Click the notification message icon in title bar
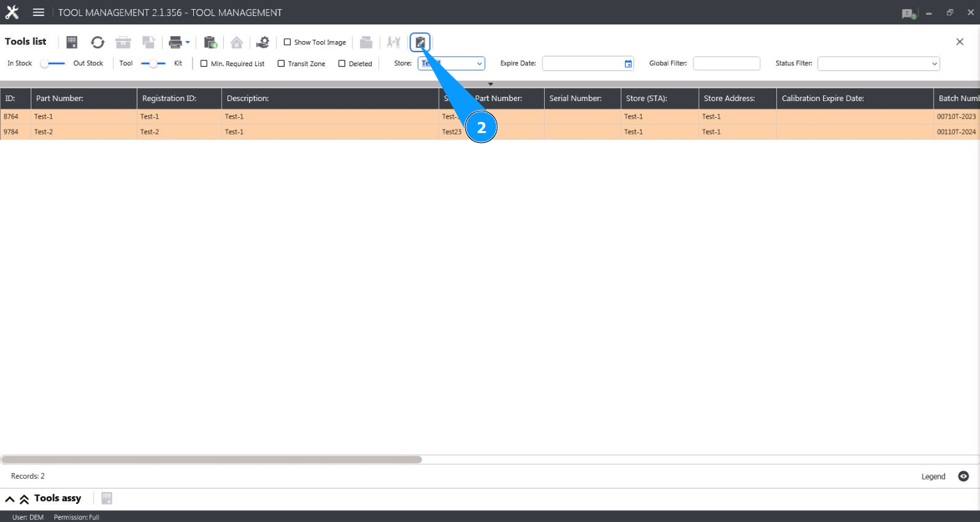Viewport: 980px width, 522px height. tap(908, 13)
